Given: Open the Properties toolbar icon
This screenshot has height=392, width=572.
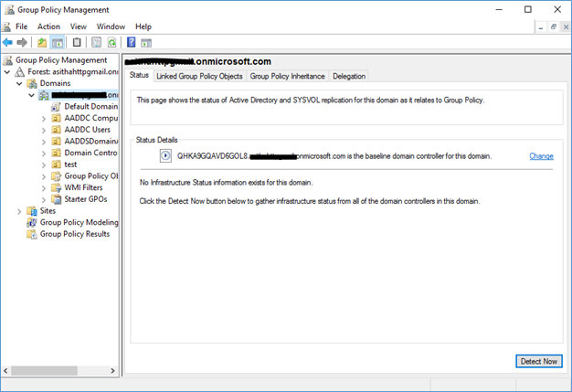Looking at the screenshot, I should 96,43.
